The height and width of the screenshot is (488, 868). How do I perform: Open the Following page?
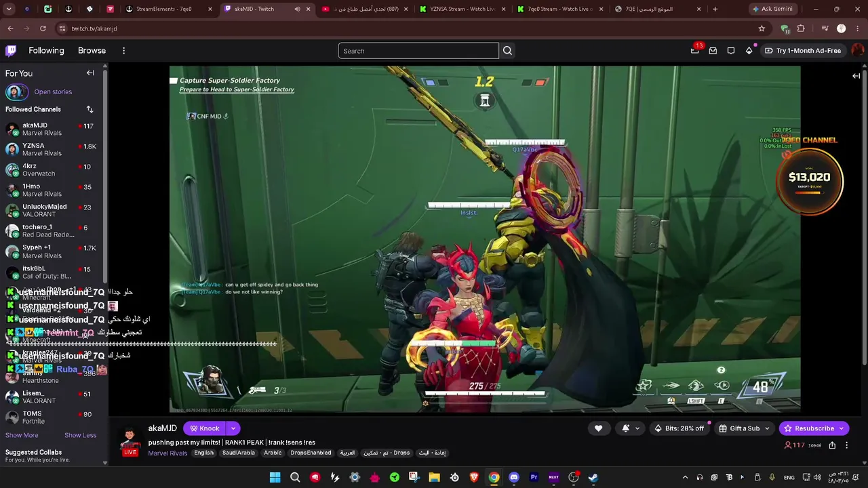point(46,50)
